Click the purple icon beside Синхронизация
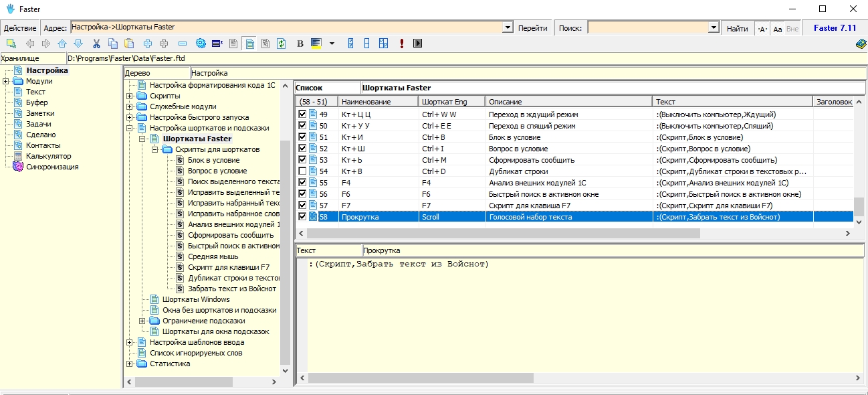Image resolution: width=868 pixels, height=395 pixels. pos(18,167)
